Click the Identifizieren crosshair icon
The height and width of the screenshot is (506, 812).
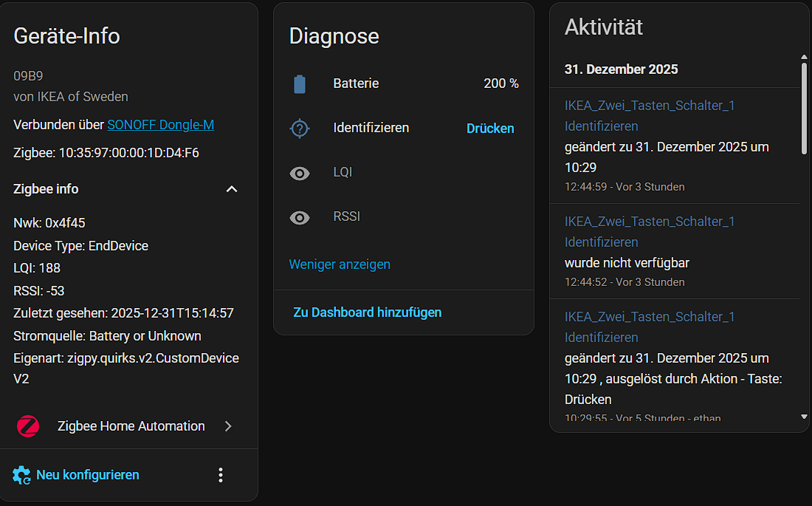(x=299, y=129)
